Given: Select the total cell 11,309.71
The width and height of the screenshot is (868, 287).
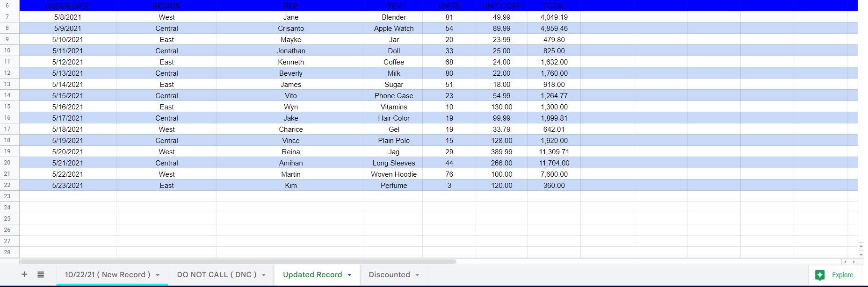Looking at the screenshot, I should pos(554,151).
